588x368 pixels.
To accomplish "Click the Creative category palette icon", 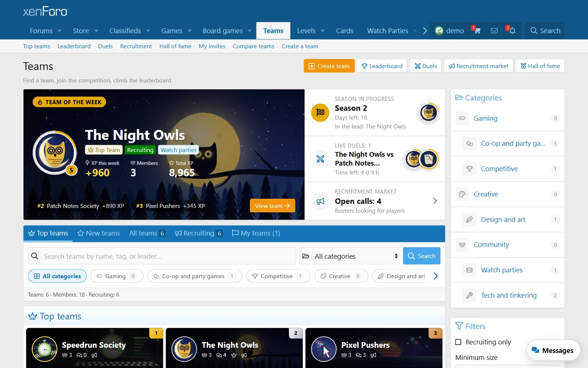I will (462, 194).
